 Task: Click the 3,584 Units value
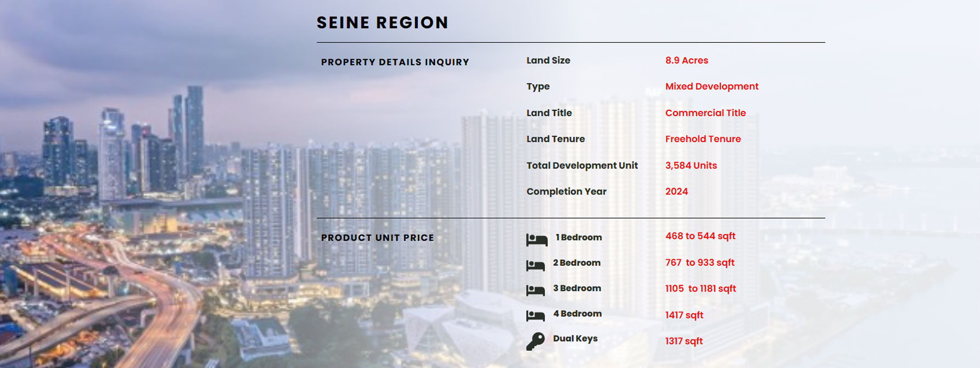(691, 165)
